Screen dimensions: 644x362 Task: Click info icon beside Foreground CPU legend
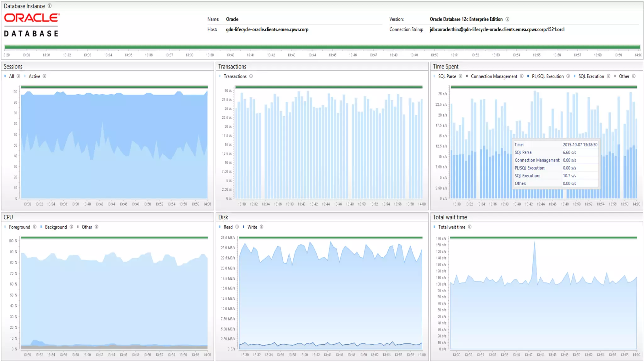click(x=35, y=227)
